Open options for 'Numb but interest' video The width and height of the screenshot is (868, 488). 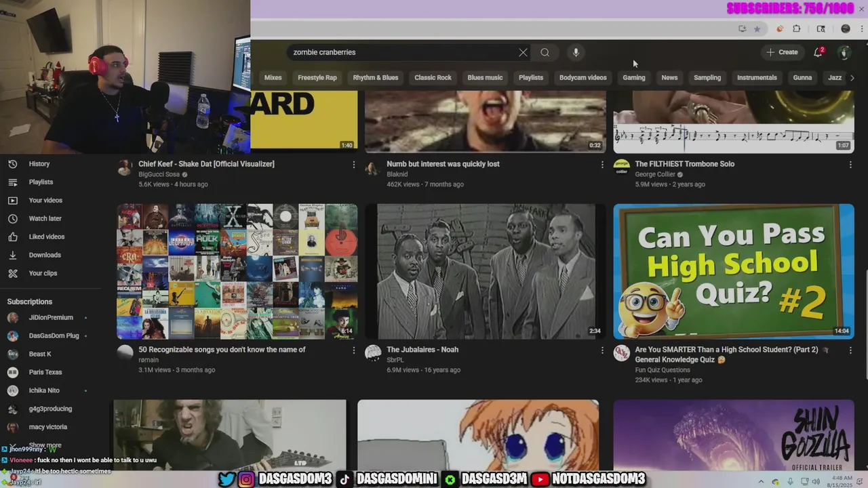tap(602, 164)
